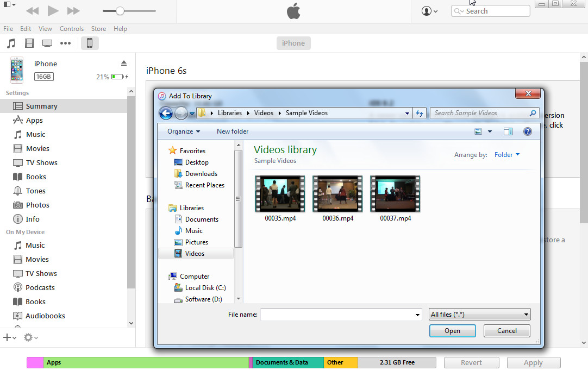Open the account user dropdown

point(430,11)
